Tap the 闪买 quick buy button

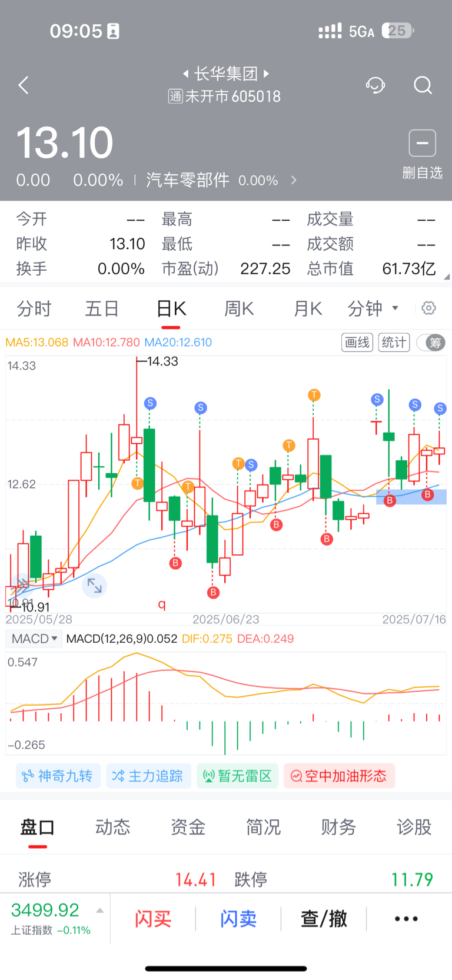coord(153,919)
